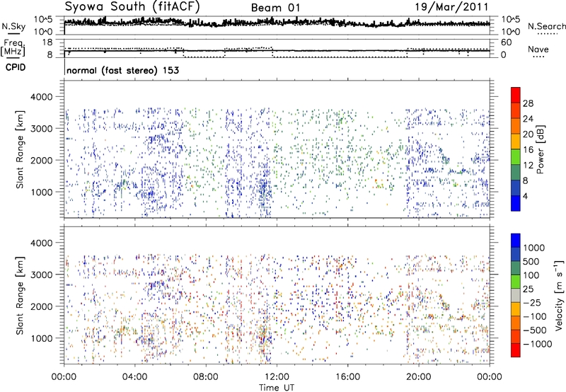Screen dimensions: 566x392
Task: Click the '04:00' time axis label
Action: 134,377
